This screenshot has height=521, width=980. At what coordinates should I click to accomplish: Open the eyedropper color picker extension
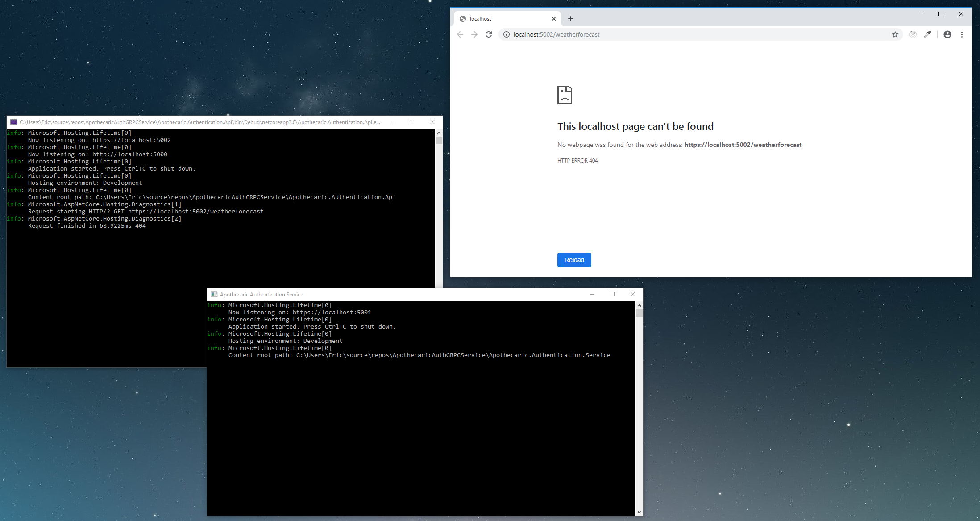tap(928, 34)
